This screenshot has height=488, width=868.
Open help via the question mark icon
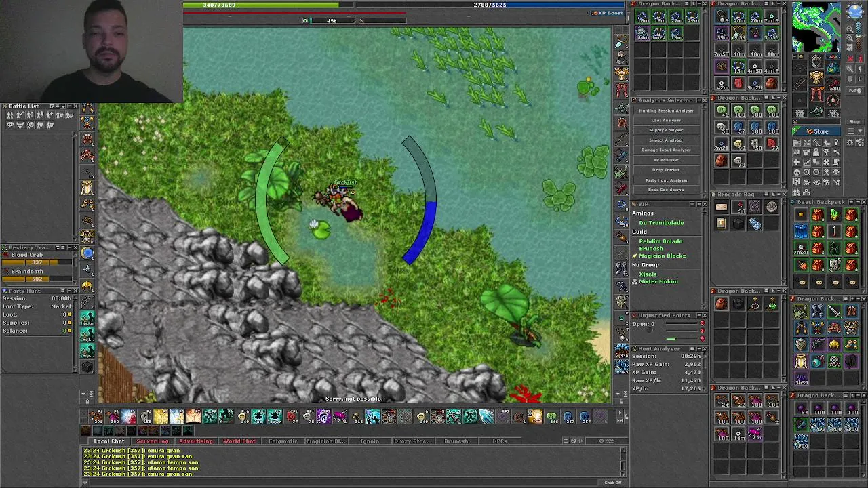click(x=836, y=142)
